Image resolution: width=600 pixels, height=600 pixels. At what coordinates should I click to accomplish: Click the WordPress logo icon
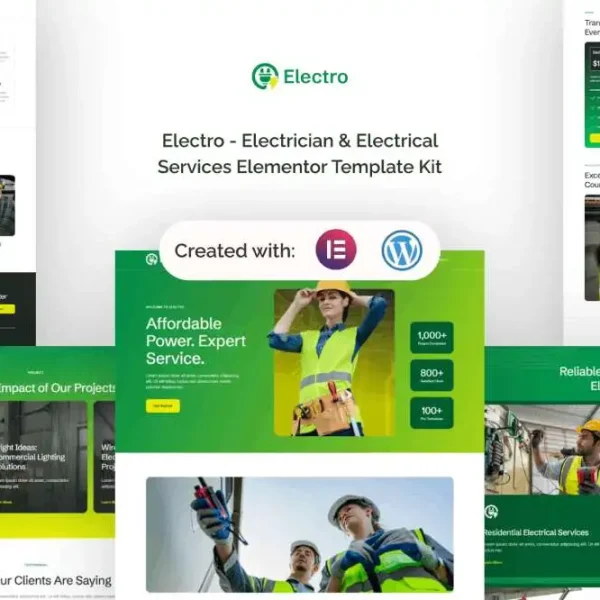[x=402, y=250]
